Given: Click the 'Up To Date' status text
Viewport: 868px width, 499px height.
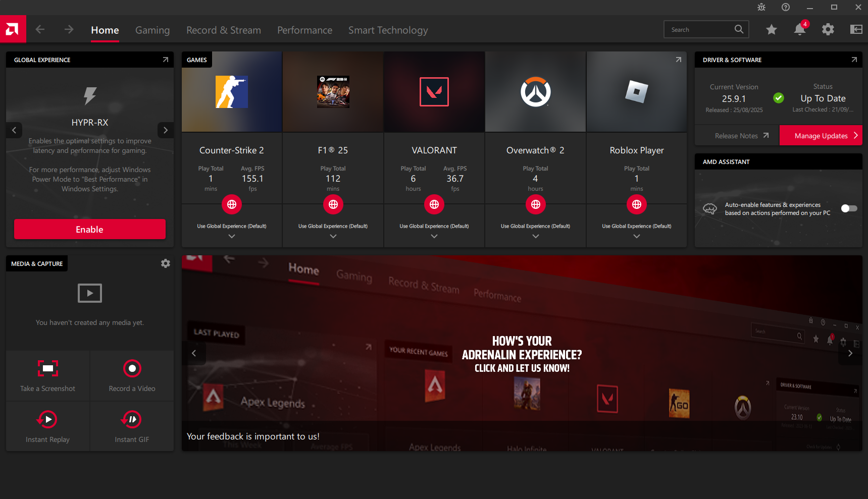Looking at the screenshot, I should click(823, 98).
